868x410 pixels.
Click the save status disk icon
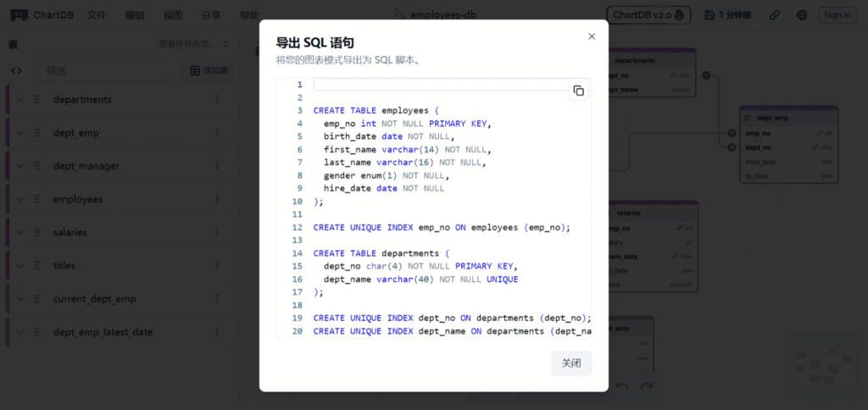pyautogui.click(x=709, y=15)
